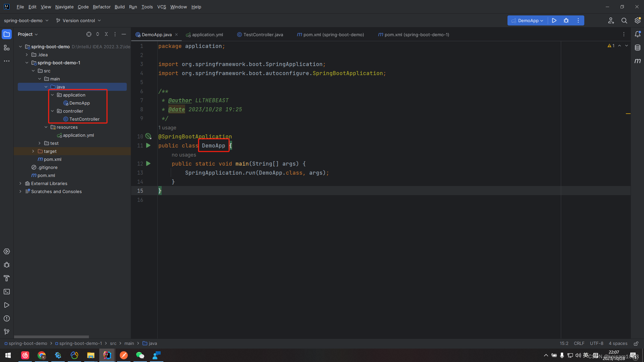The height and width of the screenshot is (362, 644).
Task: Open the Run tool window in sidebar
Action: [x=7, y=305]
